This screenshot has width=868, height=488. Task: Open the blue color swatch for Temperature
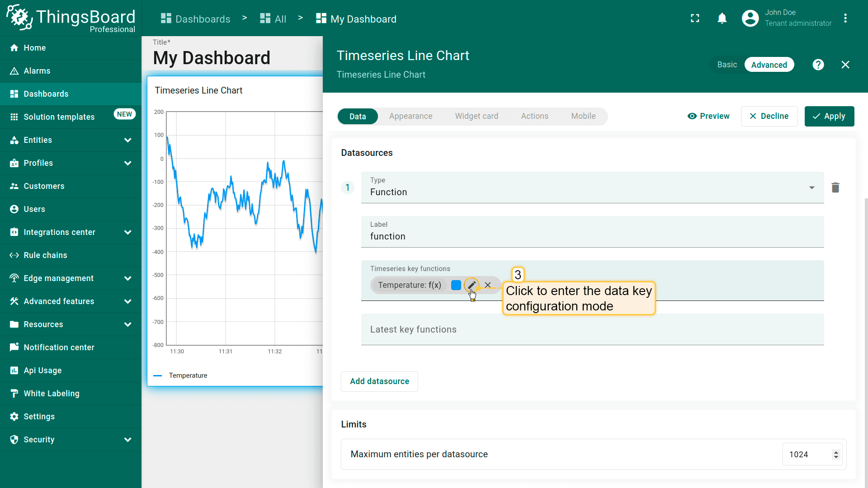pos(456,285)
